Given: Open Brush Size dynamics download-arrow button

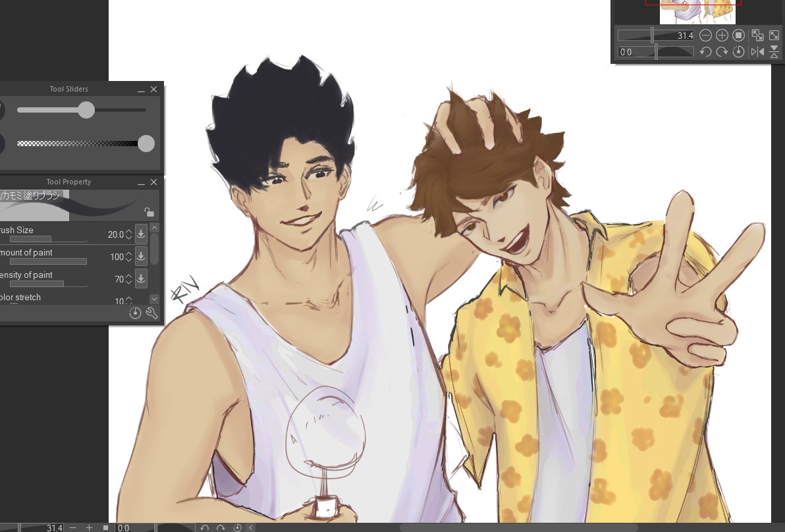Looking at the screenshot, I should (141, 234).
